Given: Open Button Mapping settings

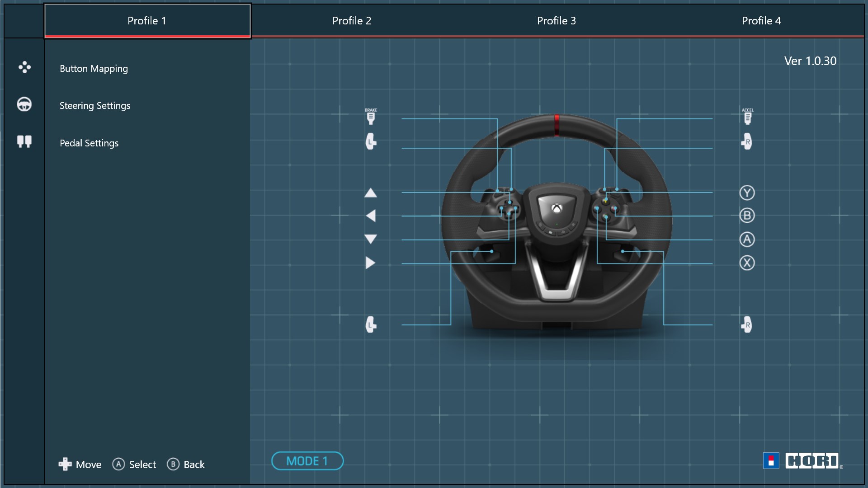Looking at the screenshot, I should pyautogui.click(x=94, y=69).
